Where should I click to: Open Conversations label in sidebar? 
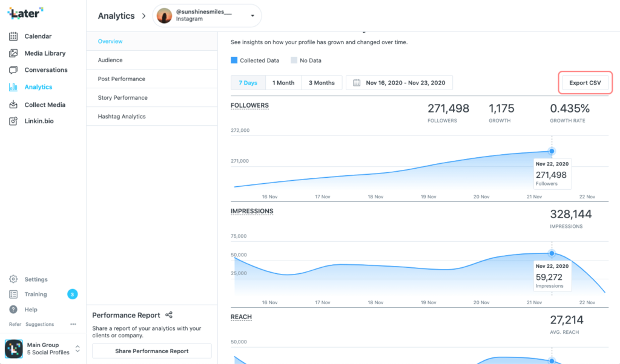pyautogui.click(x=46, y=70)
